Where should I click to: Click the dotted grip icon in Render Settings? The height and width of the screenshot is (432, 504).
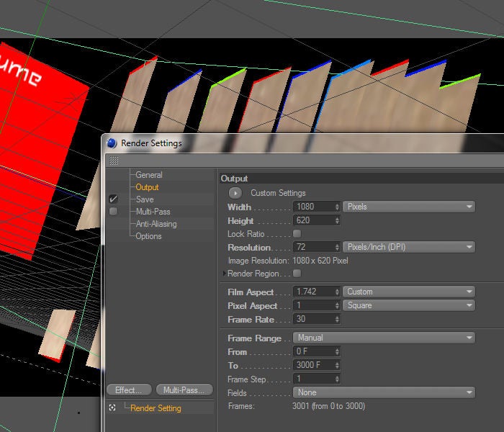tap(114, 161)
